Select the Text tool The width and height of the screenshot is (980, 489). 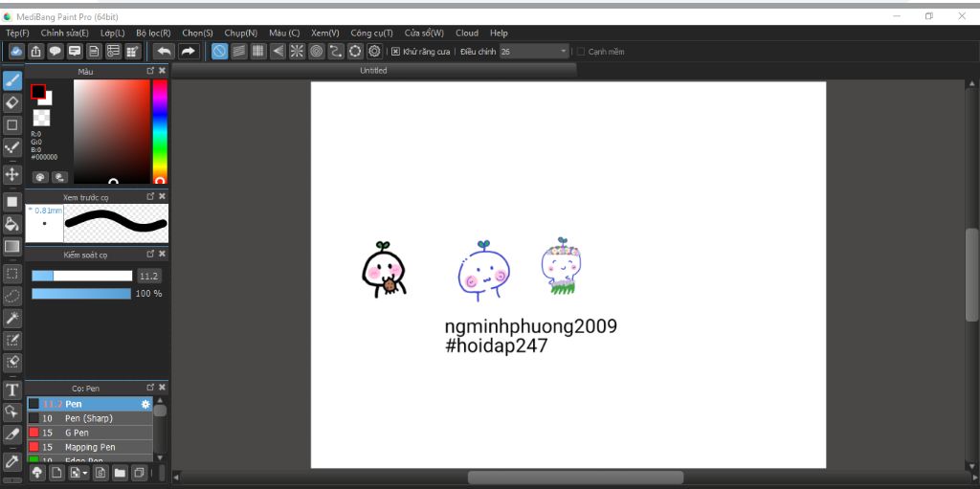[11, 390]
